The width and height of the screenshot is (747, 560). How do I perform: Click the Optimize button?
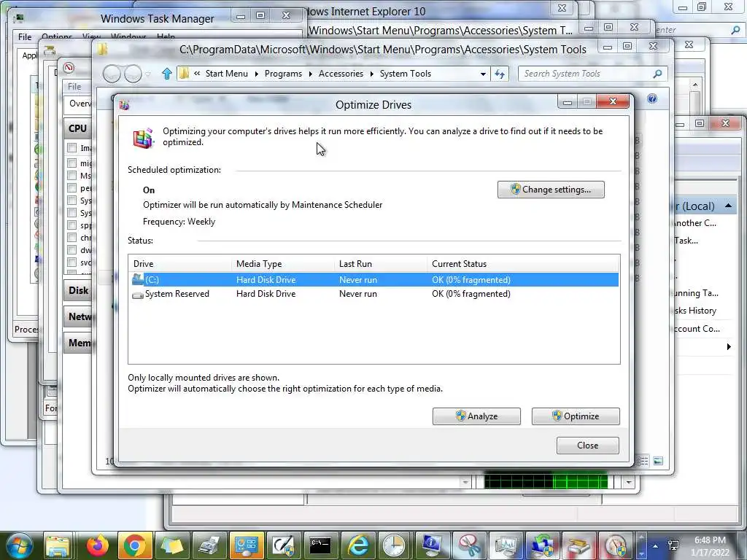(576, 416)
